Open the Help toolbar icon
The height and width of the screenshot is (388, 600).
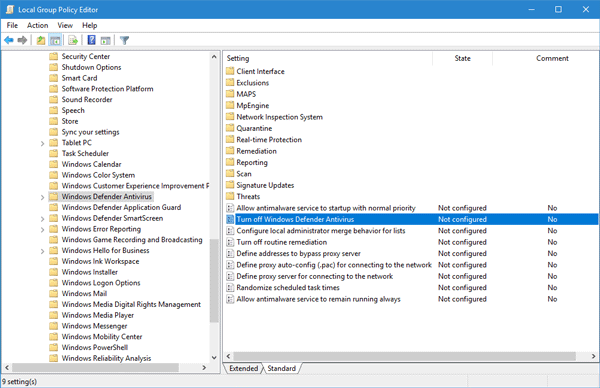91,40
